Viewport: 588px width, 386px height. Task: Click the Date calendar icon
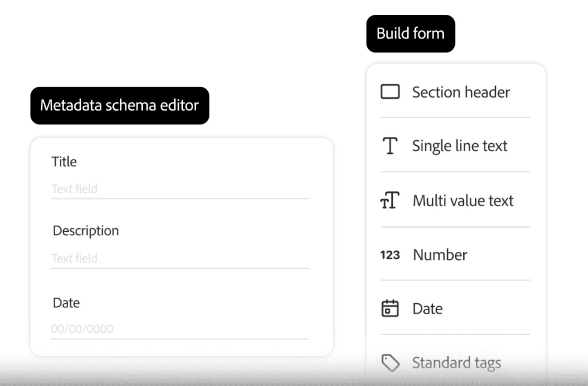pos(390,308)
